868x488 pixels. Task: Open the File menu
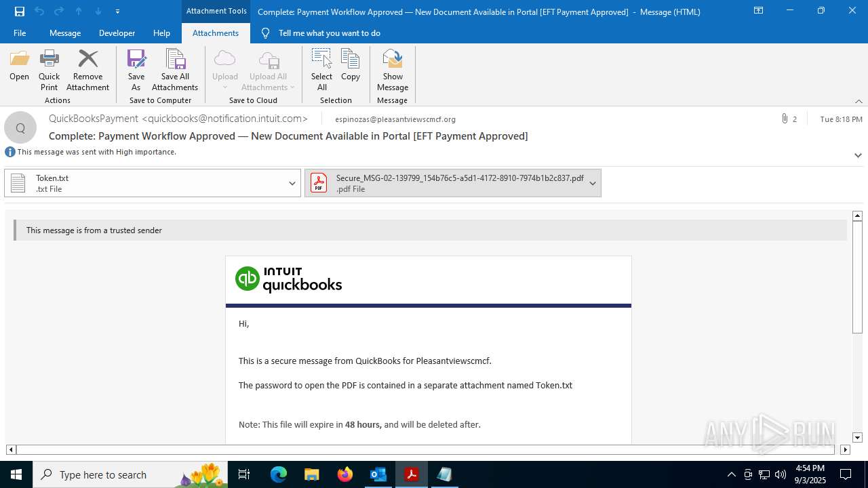tap(20, 33)
